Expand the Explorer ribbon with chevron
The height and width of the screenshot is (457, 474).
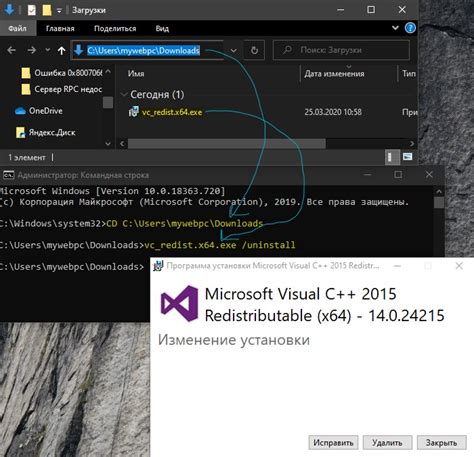(x=395, y=28)
